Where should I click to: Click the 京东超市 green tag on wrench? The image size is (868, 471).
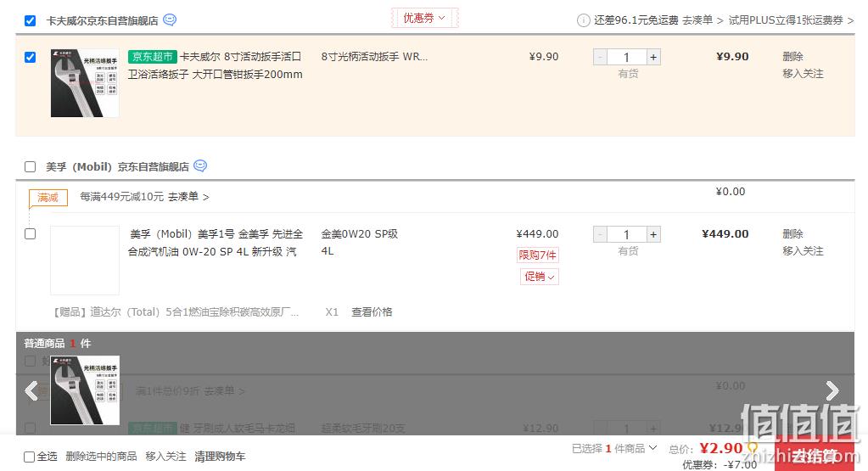click(152, 57)
